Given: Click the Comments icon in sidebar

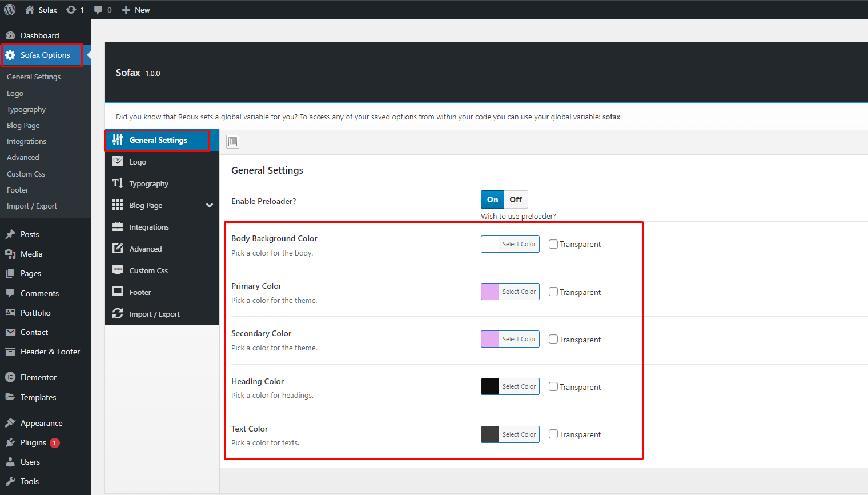Looking at the screenshot, I should coord(10,293).
